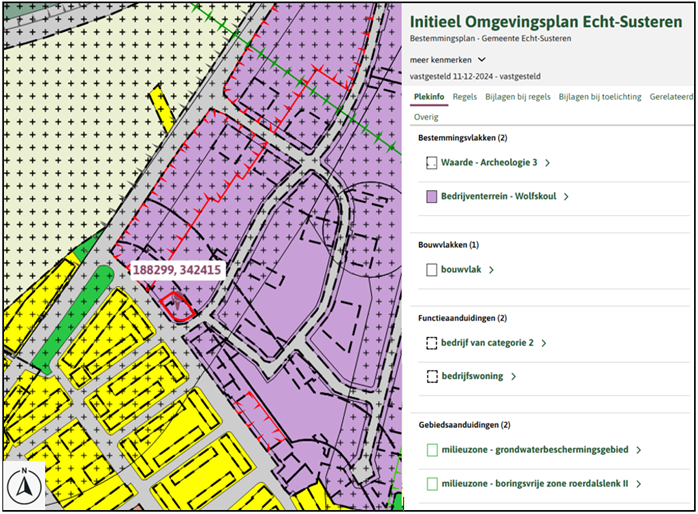Open the Bijlagen bij toelichting tab
The width and height of the screenshot is (698, 514).
[600, 97]
